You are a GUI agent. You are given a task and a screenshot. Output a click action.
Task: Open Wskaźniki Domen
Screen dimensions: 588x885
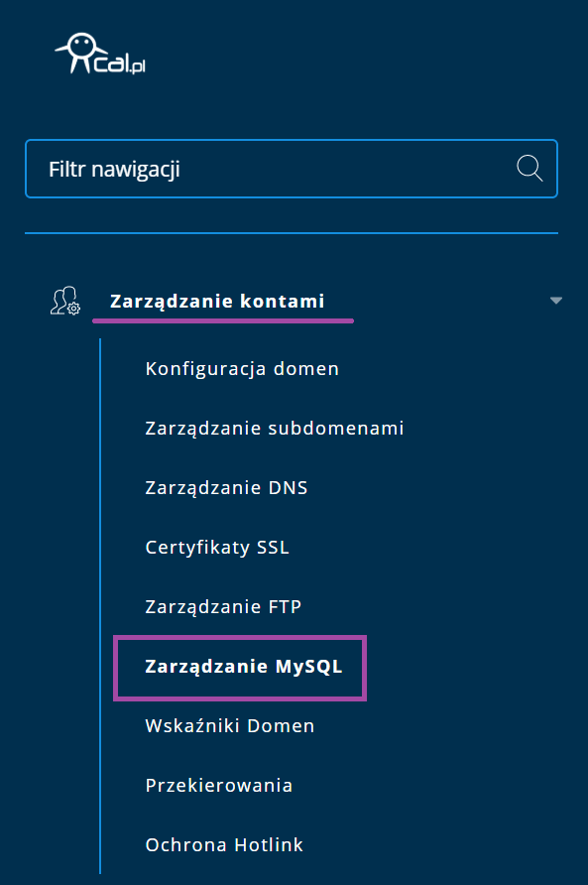230,726
